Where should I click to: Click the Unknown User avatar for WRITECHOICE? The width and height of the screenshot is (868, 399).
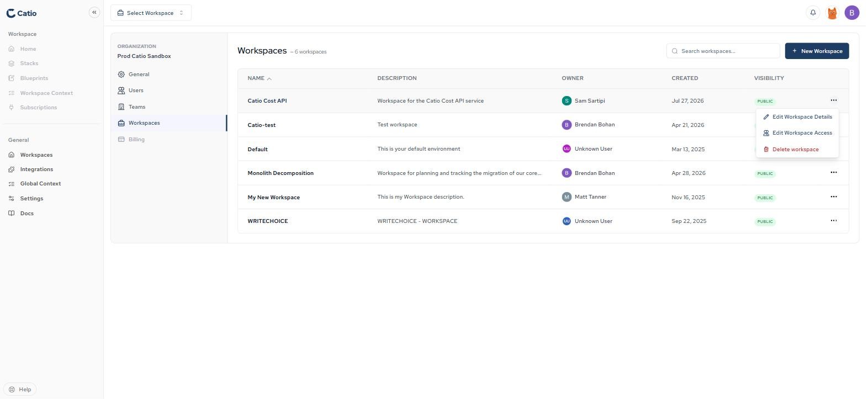point(567,221)
